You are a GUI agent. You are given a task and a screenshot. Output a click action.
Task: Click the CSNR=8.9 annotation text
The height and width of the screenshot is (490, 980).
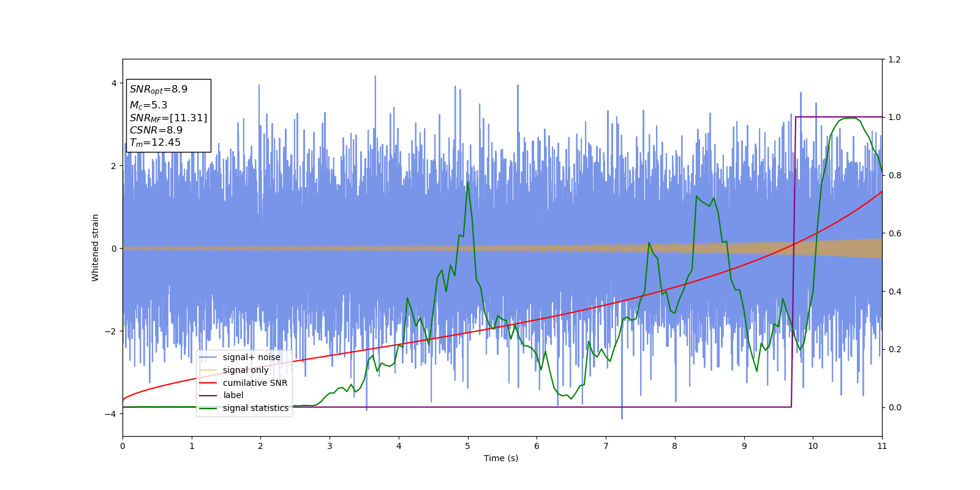click(156, 130)
